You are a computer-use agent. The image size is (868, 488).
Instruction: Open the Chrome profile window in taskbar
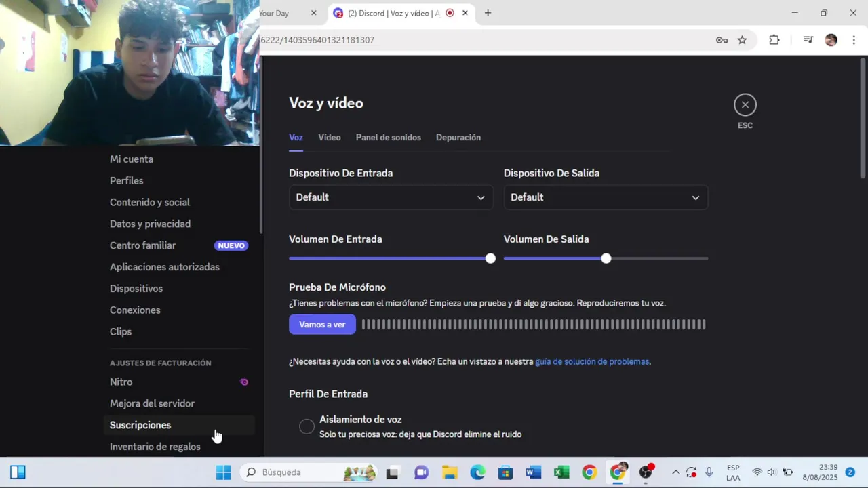tap(618, 472)
